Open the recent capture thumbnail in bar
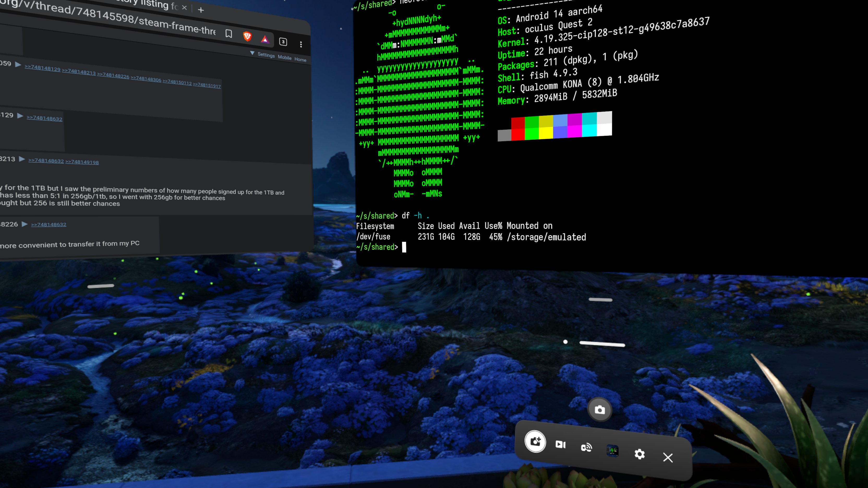 pos(613,451)
